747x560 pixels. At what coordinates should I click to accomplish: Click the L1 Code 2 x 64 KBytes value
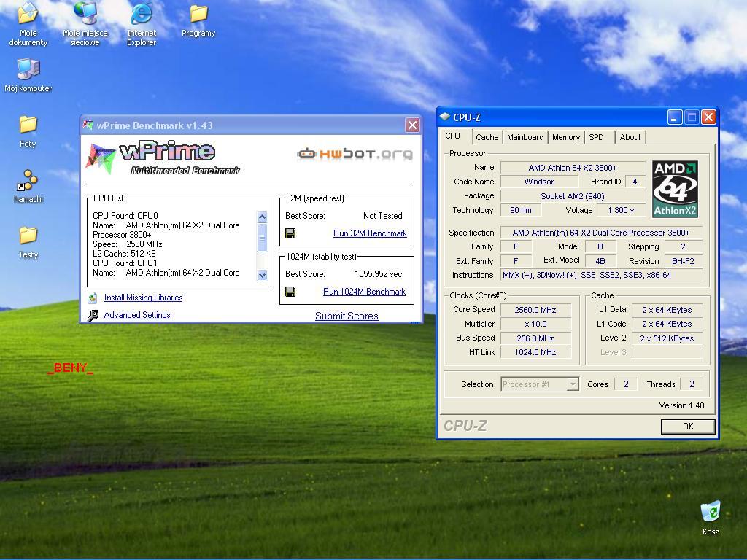tap(667, 324)
